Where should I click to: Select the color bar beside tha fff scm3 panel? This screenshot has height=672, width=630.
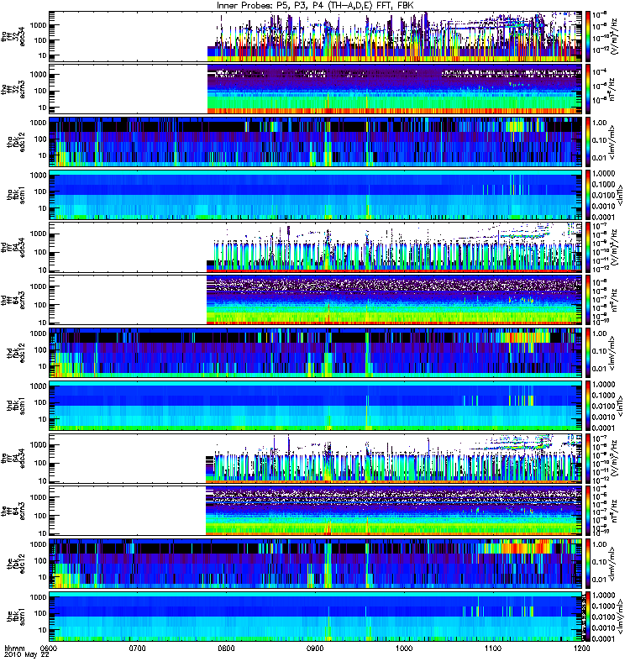pos(588,89)
